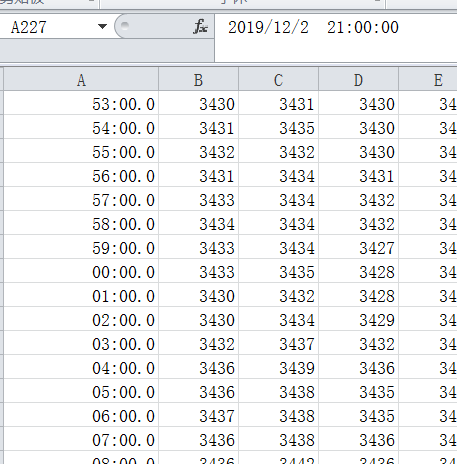The height and width of the screenshot is (464, 457).
Task: Select column C value 3438 in 07:00.0 row
Action: (279, 439)
